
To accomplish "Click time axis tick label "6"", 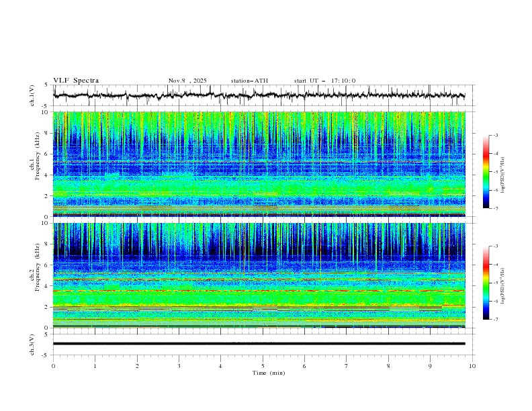I will pyautogui.click(x=304, y=366).
